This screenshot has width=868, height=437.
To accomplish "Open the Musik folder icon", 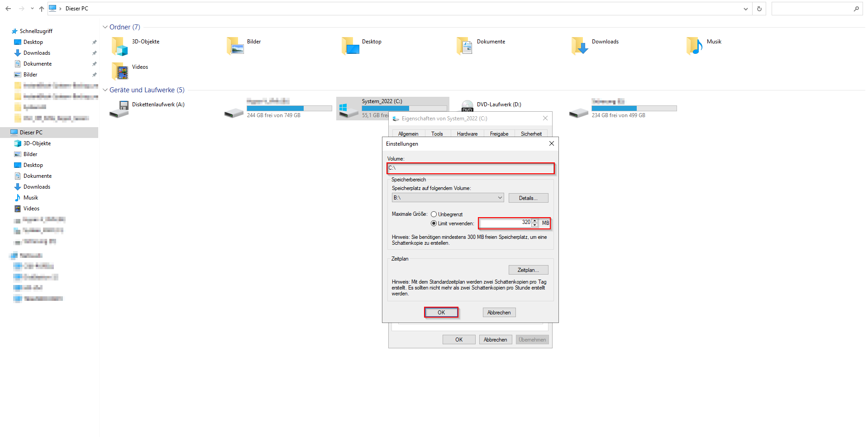I will coord(695,46).
